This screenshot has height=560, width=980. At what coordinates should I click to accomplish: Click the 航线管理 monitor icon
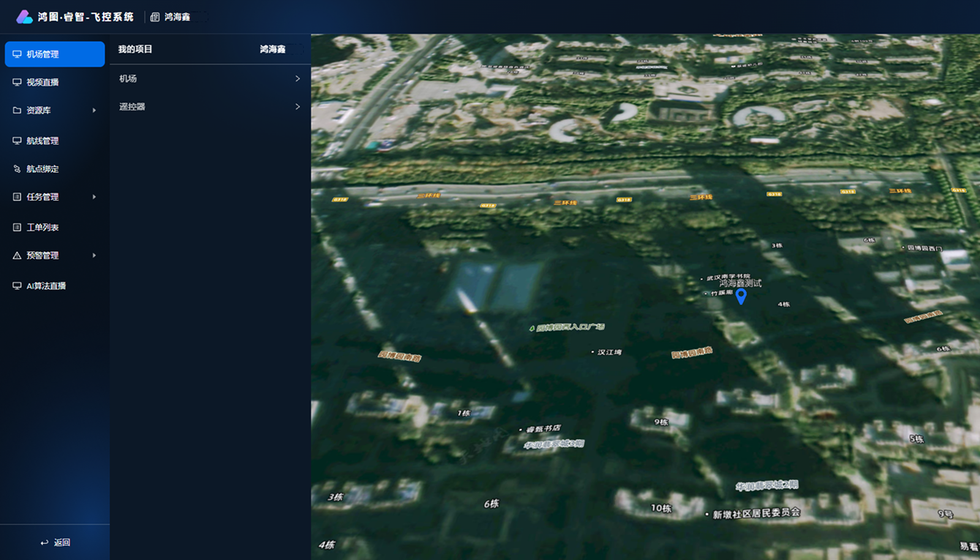(x=17, y=141)
